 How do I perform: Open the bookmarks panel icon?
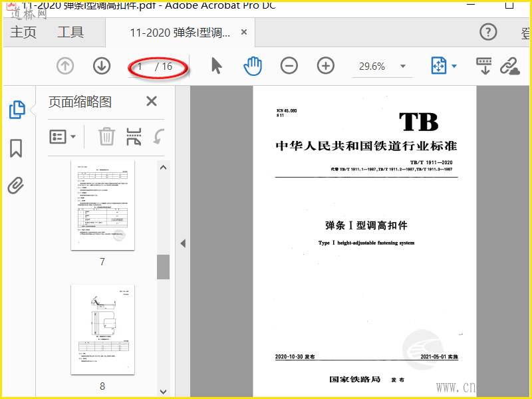pos(16,148)
